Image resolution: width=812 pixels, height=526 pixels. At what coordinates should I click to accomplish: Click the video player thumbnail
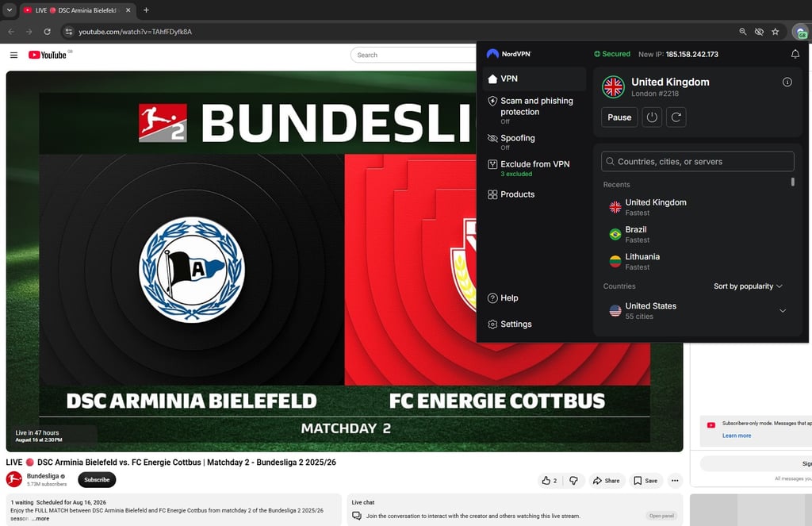tap(344, 261)
